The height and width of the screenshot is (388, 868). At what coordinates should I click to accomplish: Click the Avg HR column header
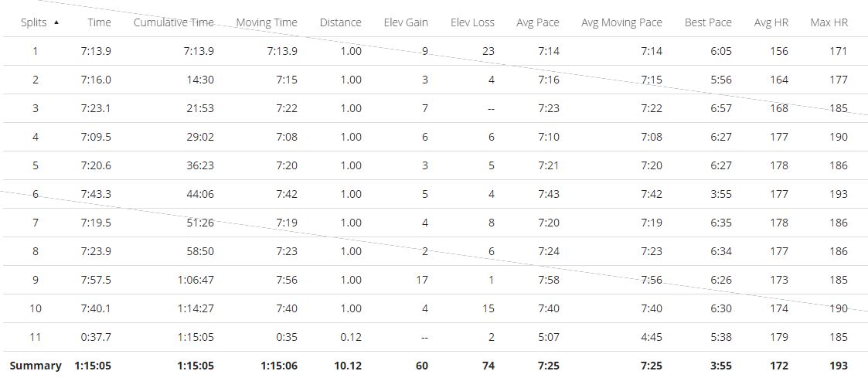(771, 22)
